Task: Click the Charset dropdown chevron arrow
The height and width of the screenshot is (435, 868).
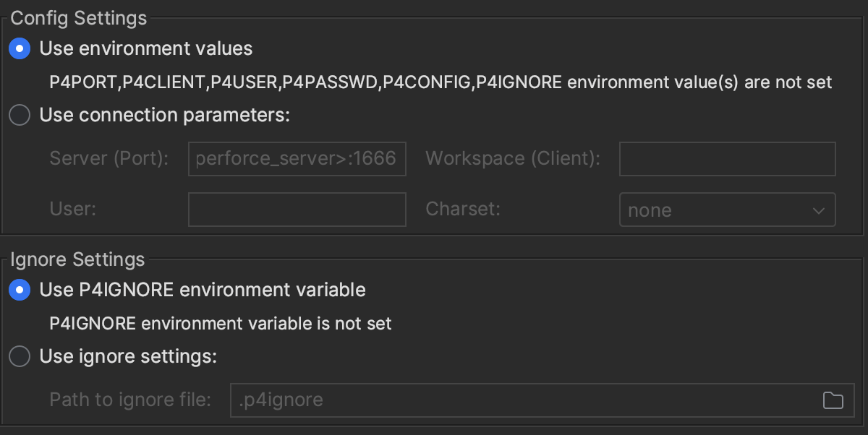Action: (819, 210)
